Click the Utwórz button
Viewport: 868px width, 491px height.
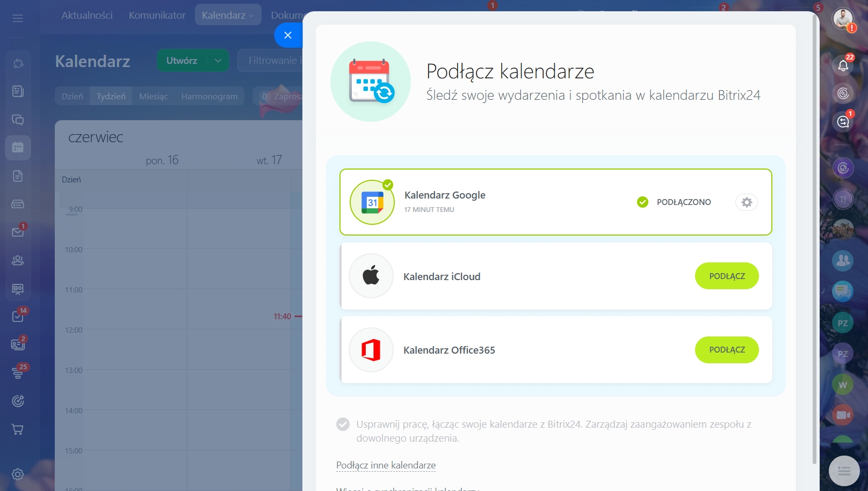(x=182, y=61)
